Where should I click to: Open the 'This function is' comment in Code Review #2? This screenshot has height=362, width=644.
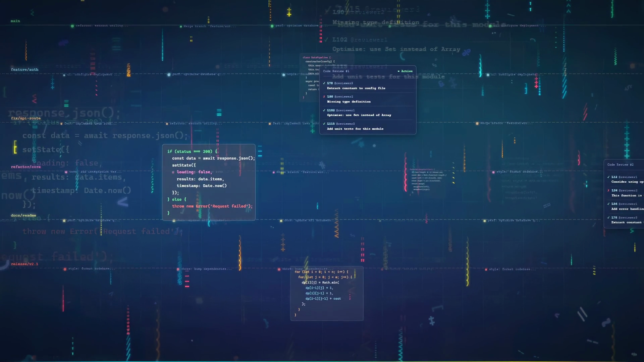(x=628, y=195)
